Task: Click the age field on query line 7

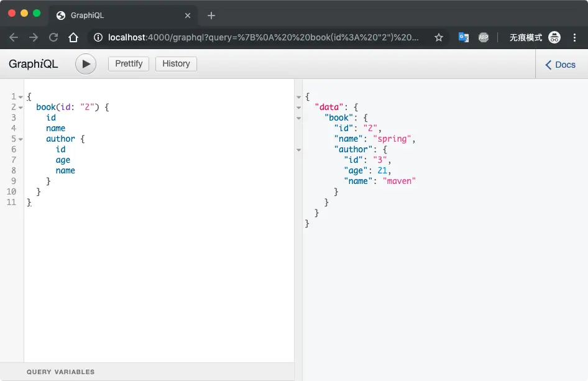Action: click(x=63, y=160)
